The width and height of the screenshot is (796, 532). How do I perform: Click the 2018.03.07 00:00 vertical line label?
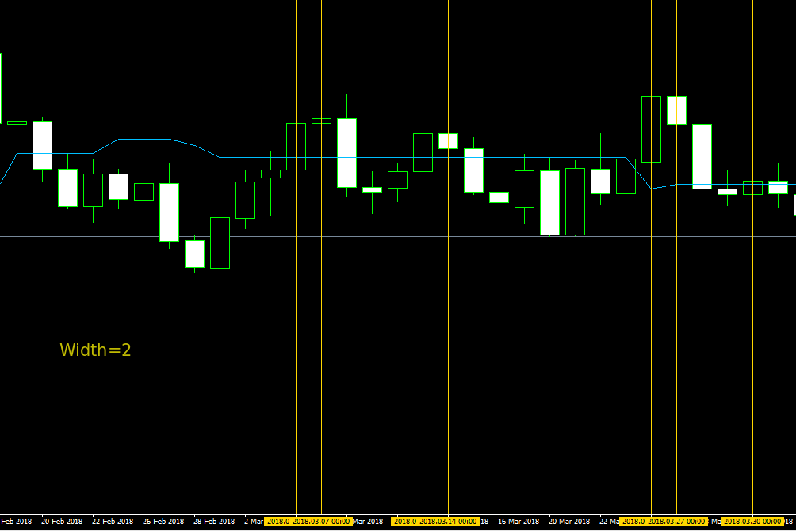[x=321, y=522]
